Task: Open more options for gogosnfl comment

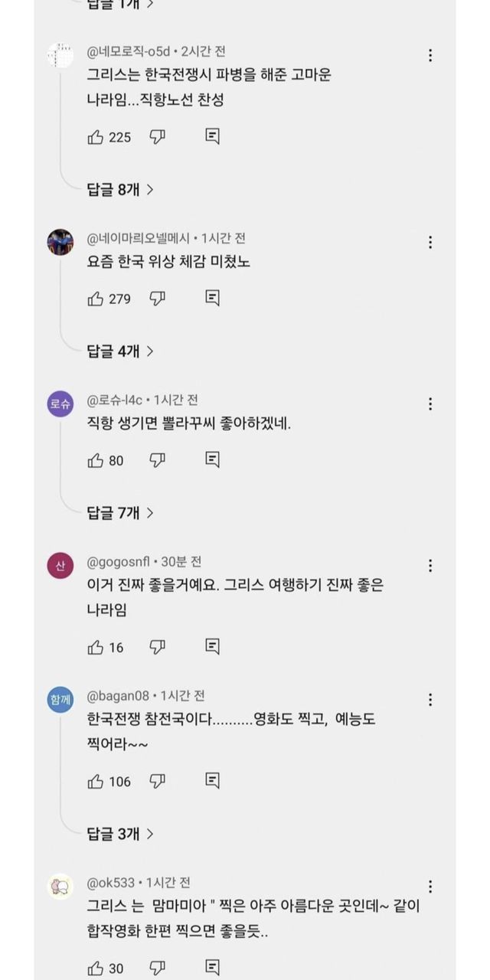Action: pos(430,566)
